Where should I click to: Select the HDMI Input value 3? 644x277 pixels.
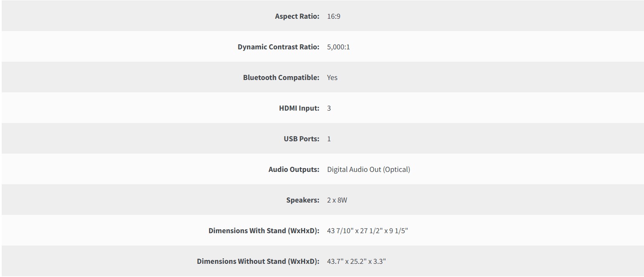[x=329, y=108]
